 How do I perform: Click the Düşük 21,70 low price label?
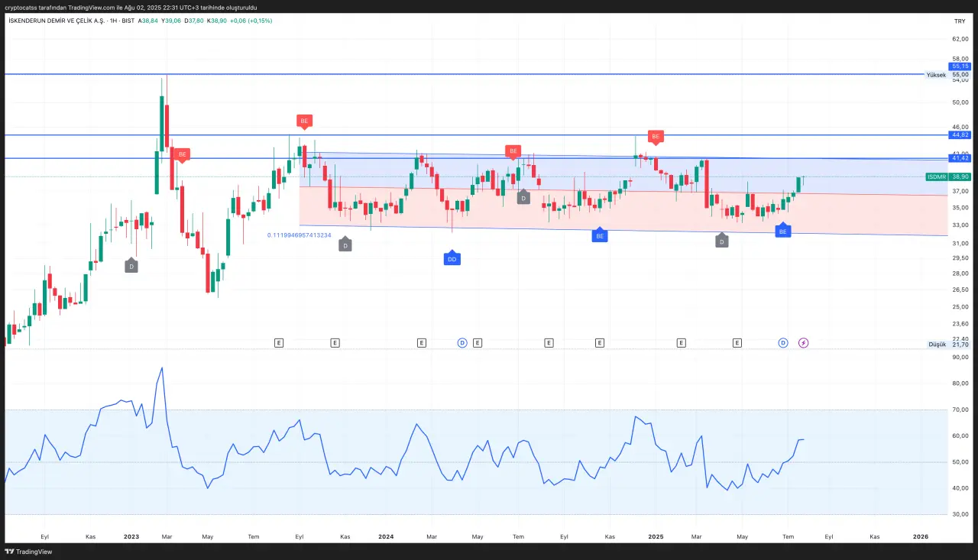tap(948, 345)
